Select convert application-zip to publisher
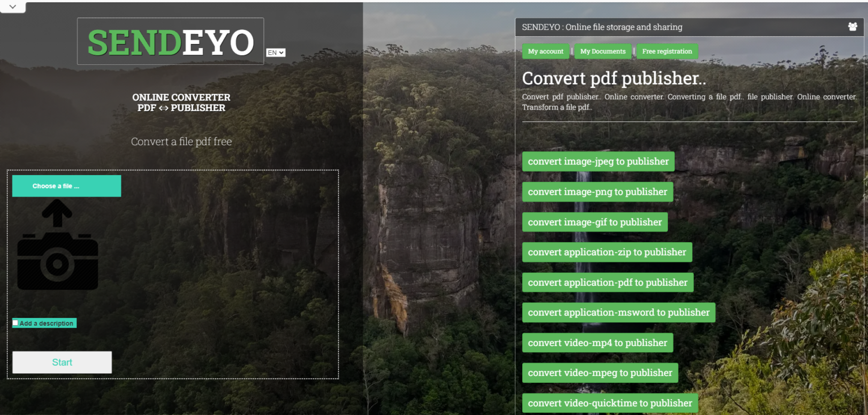The height and width of the screenshot is (415, 868). click(x=607, y=252)
